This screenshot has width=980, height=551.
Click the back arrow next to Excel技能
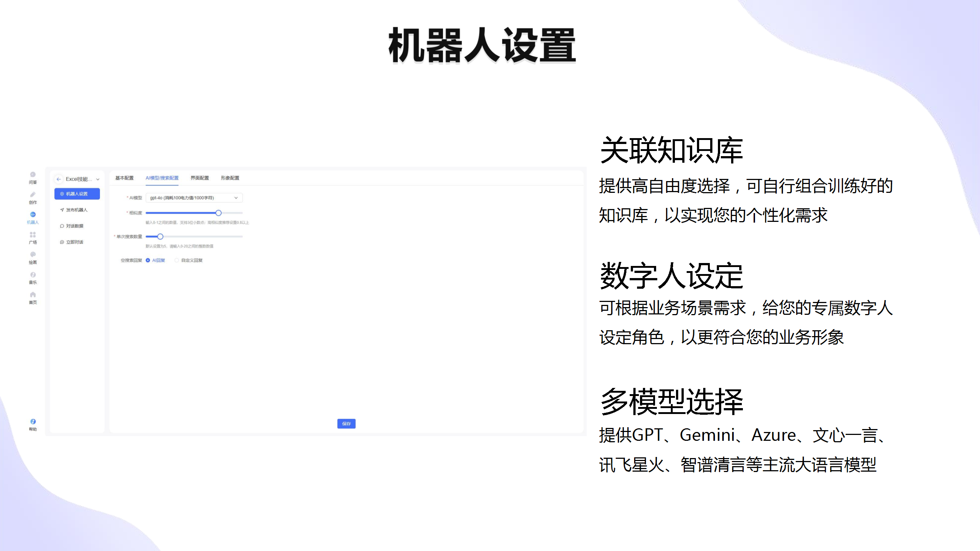58,179
